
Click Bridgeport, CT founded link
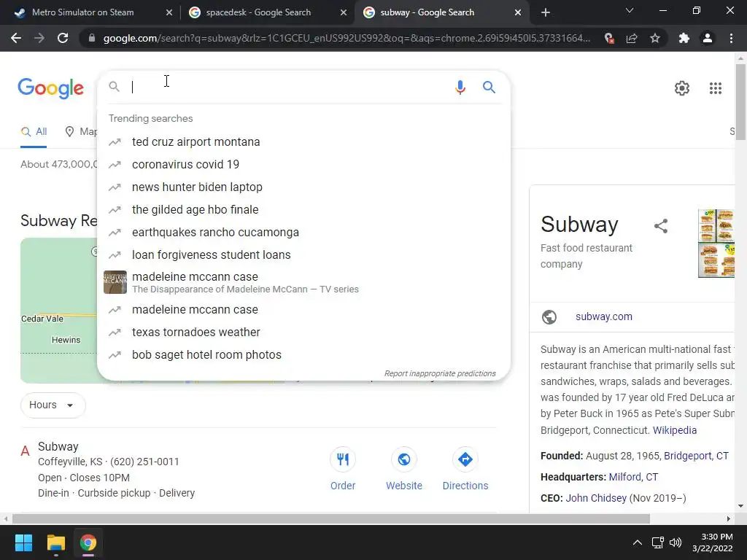(696, 456)
